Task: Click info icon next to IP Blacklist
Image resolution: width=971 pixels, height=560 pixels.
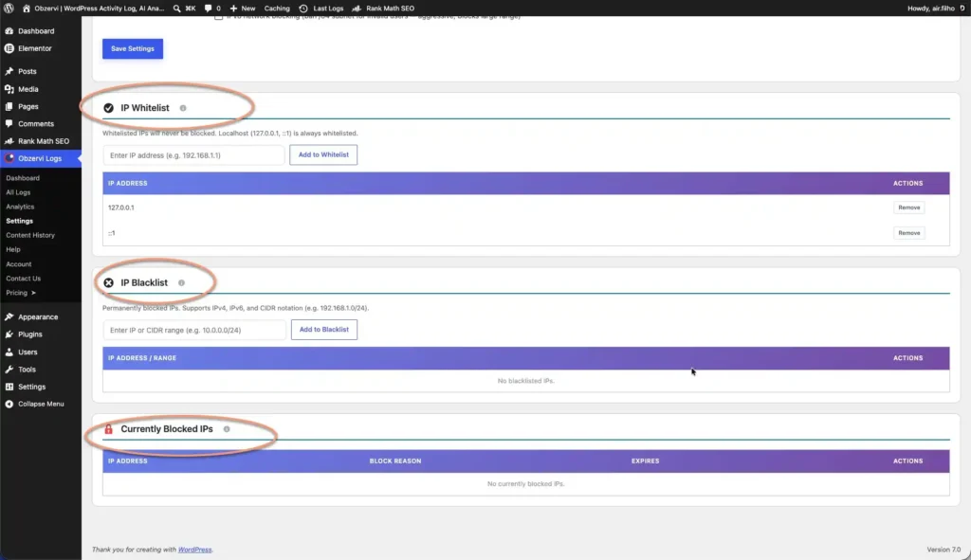Action: 181,282
